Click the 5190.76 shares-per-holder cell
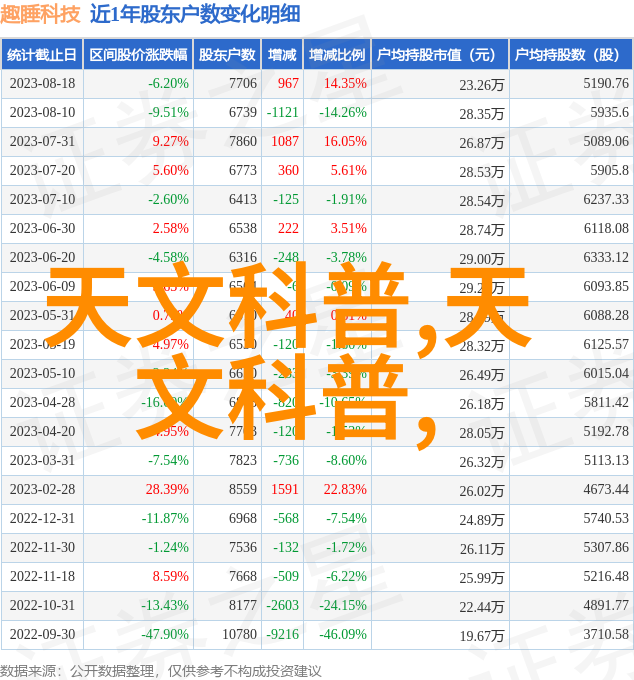This screenshot has height=680, width=634. click(606, 83)
